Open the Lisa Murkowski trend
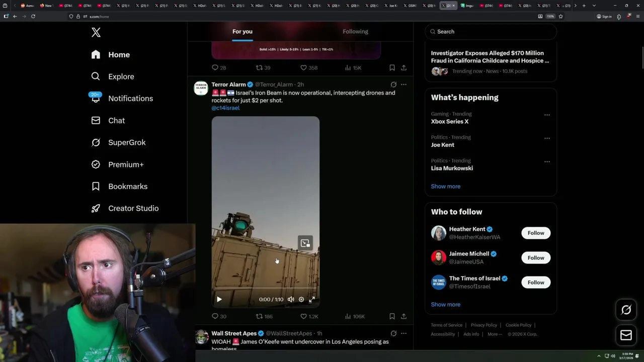This screenshot has height=362, width=644. [x=452, y=168]
